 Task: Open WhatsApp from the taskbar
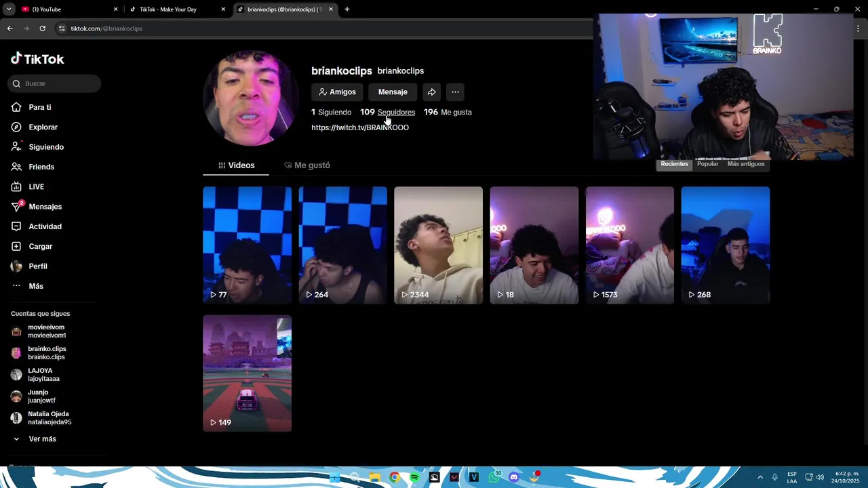[x=494, y=477]
